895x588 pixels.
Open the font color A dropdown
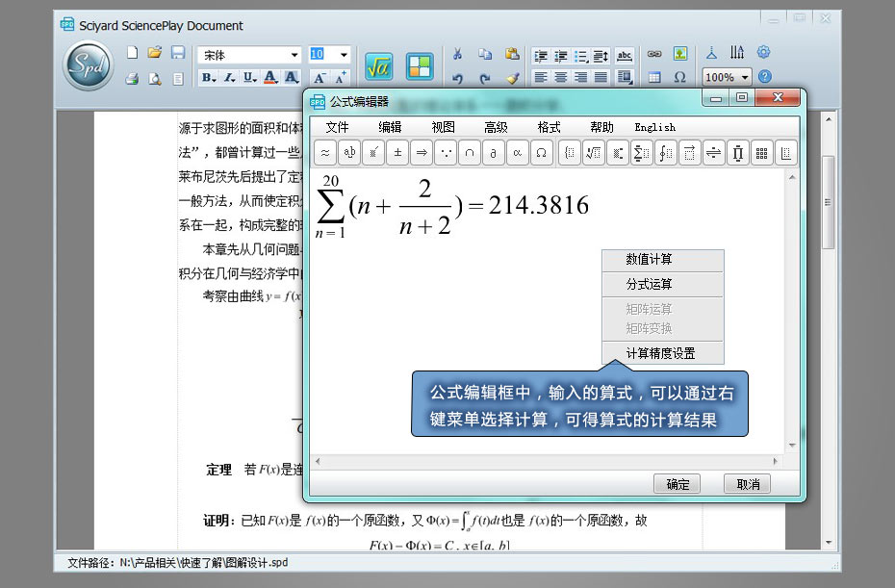tap(271, 78)
